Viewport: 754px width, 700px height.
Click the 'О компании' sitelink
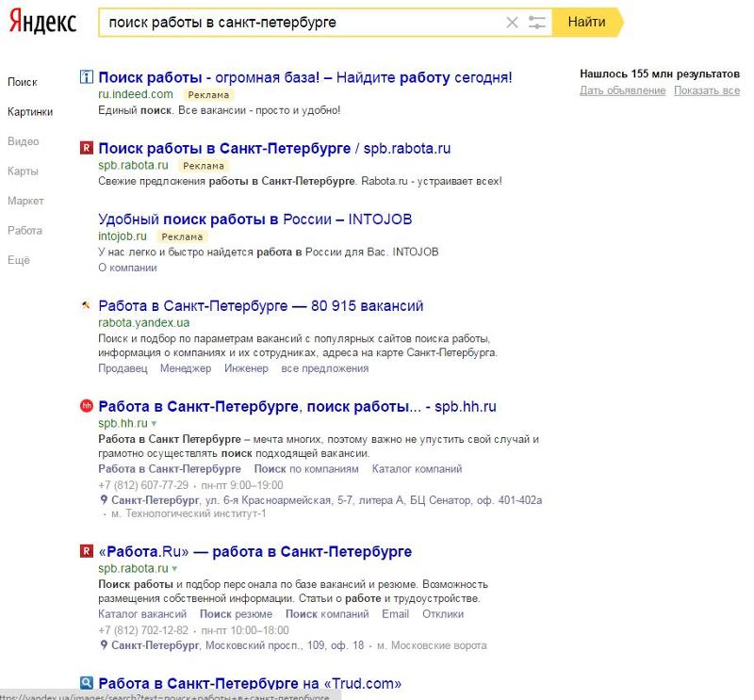127,268
